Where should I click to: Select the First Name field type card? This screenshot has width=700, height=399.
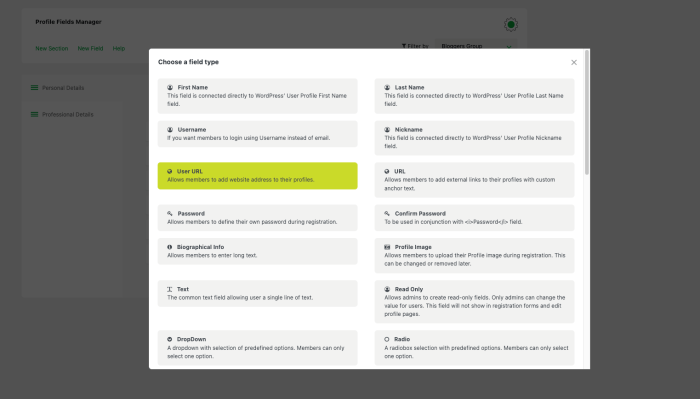[257, 96]
